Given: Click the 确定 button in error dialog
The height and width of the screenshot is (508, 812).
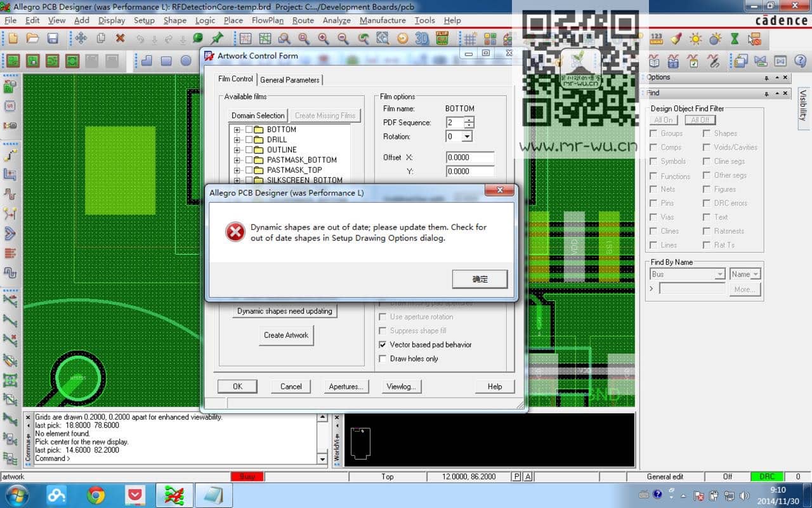Looking at the screenshot, I should [480, 279].
